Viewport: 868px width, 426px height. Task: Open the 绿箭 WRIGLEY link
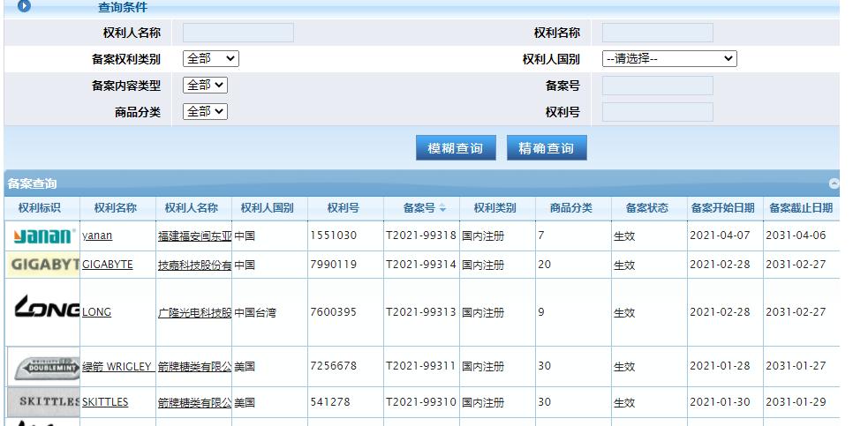(x=118, y=366)
